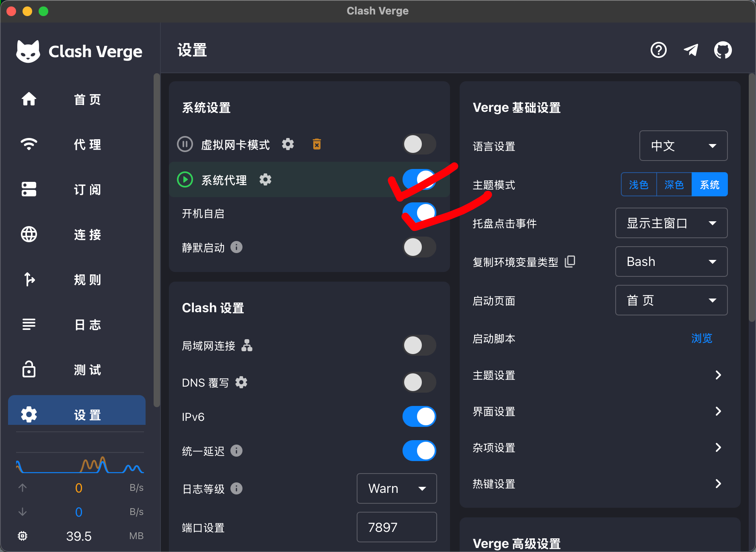This screenshot has width=756, height=552.
Task: Click the 端口设置 field showing 7897
Action: (x=396, y=527)
